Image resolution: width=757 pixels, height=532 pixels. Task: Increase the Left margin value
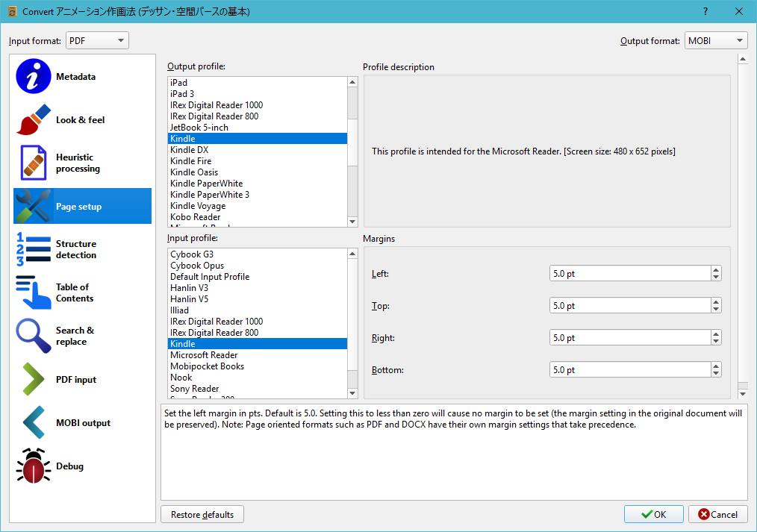coord(716,269)
